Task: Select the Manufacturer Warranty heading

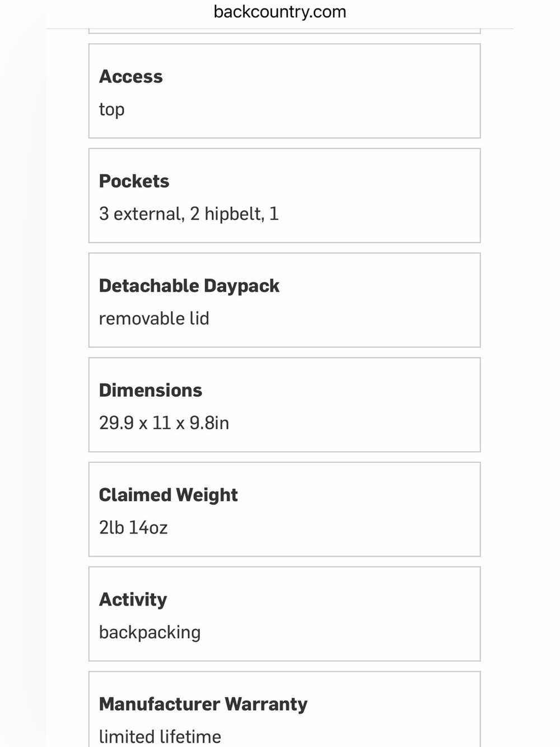Action: point(203,704)
